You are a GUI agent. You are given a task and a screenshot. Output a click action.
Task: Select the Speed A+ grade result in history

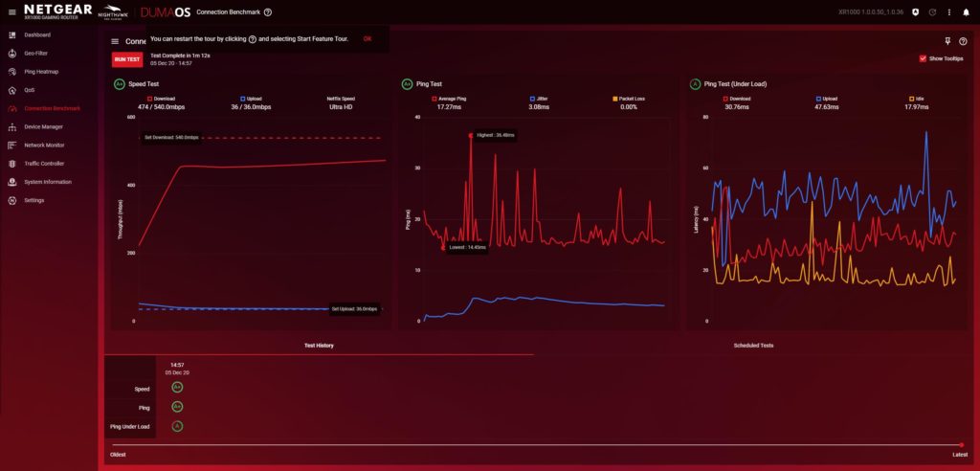point(177,387)
